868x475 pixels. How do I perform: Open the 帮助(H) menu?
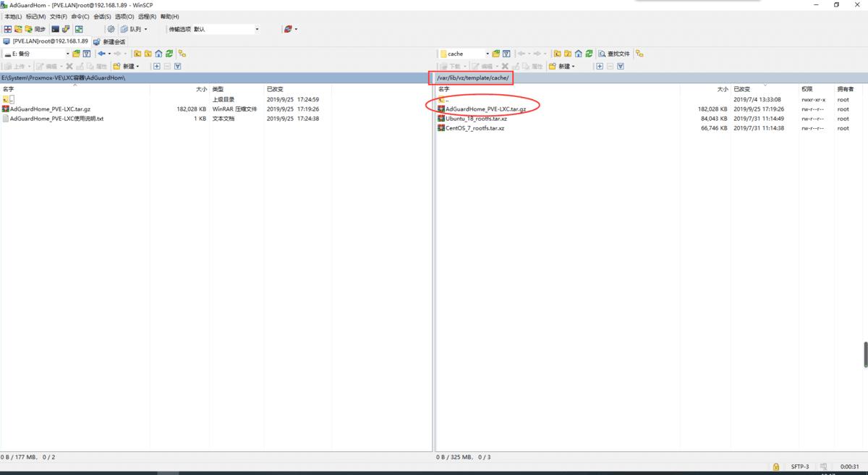[x=170, y=16]
